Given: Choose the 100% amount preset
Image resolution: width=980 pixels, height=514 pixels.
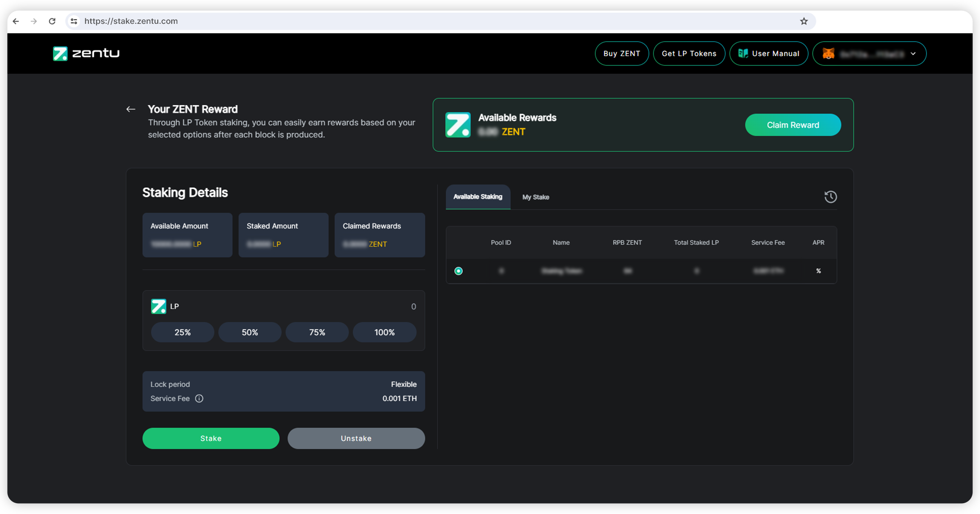Looking at the screenshot, I should pyautogui.click(x=384, y=332).
